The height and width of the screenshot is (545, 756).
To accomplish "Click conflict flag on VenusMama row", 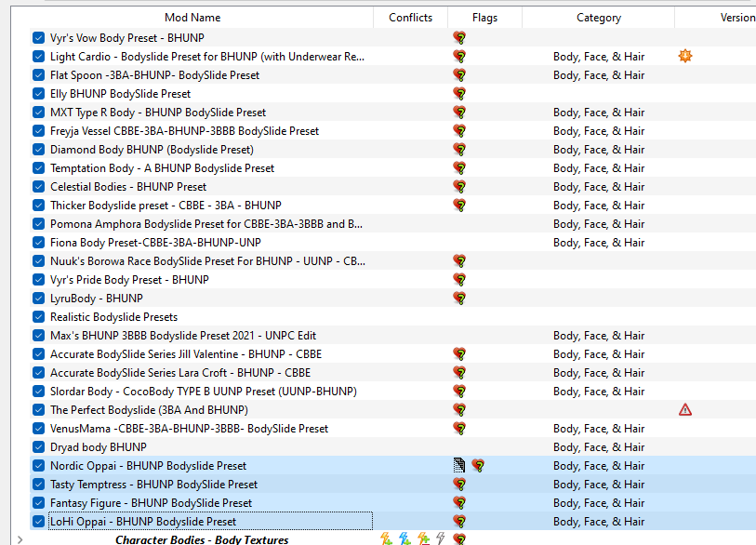I will (x=460, y=429).
